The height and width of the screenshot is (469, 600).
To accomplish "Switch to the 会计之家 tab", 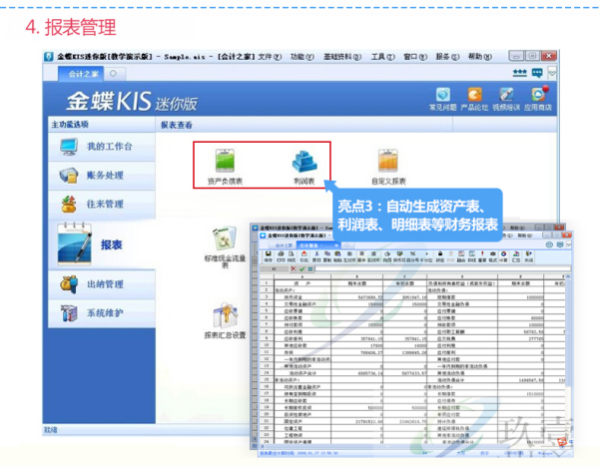I will [x=83, y=74].
